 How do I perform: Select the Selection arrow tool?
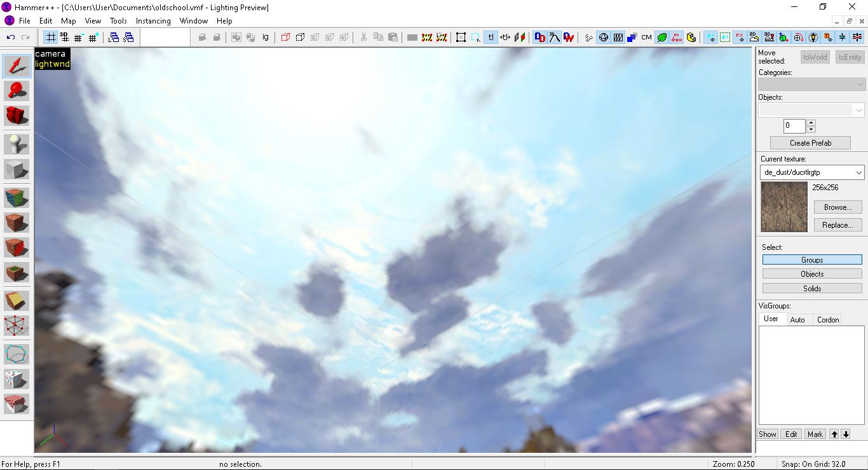click(x=16, y=66)
